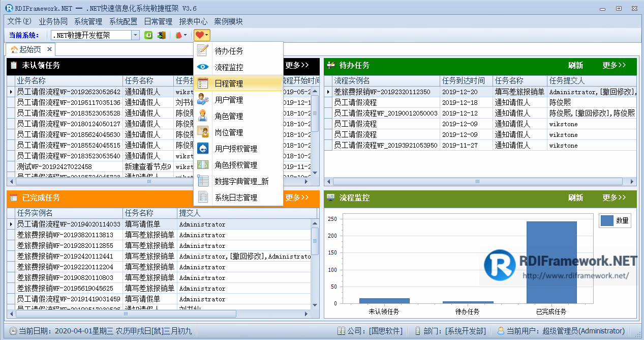The height and width of the screenshot is (340, 644).
Task: Click the green refresh-system toolbar icon
Action: pyautogui.click(x=148, y=35)
